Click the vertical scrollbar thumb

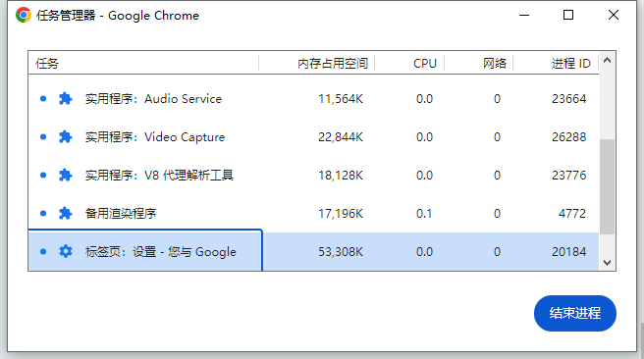607,186
